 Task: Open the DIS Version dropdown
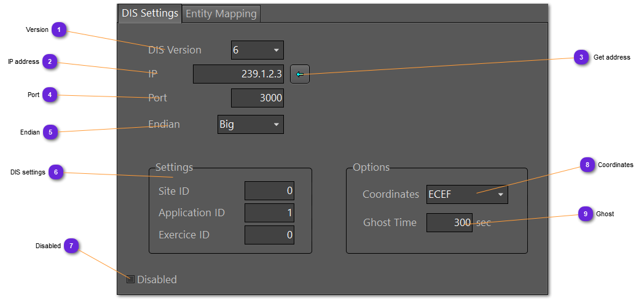click(x=257, y=50)
